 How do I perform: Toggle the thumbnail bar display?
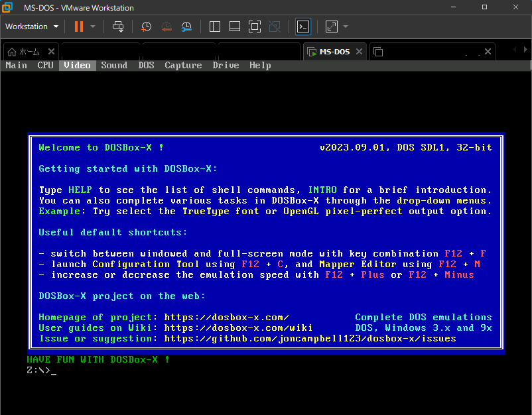[x=234, y=27]
